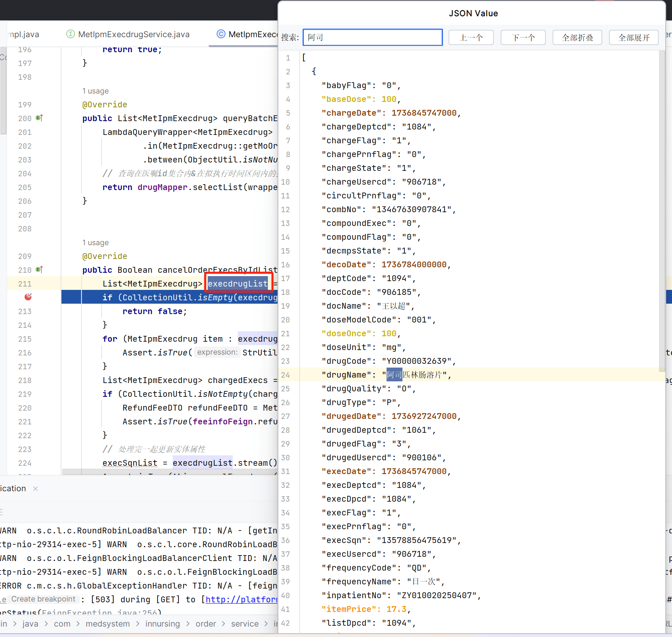Click the "decoDate": 1736784000000 entry
The width and height of the screenshot is (672, 637).
coord(386,264)
